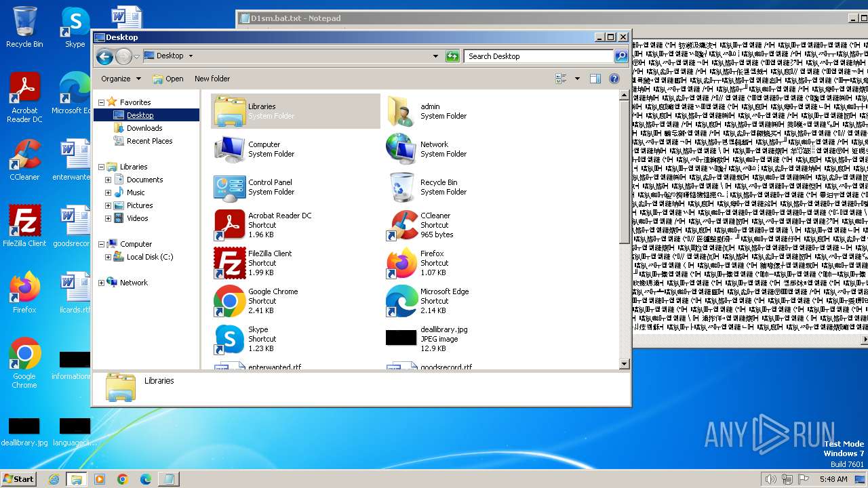868x488 pixels.
Task: Expand the Videos library node
Action: (x=108, y=218)
